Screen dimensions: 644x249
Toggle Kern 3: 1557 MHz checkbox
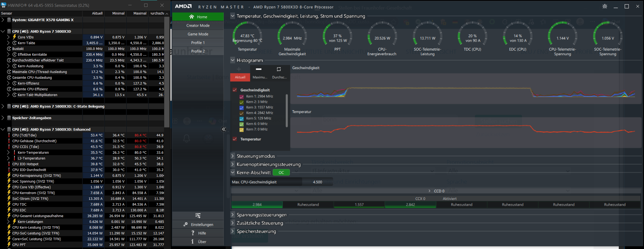tap(242, 108)
